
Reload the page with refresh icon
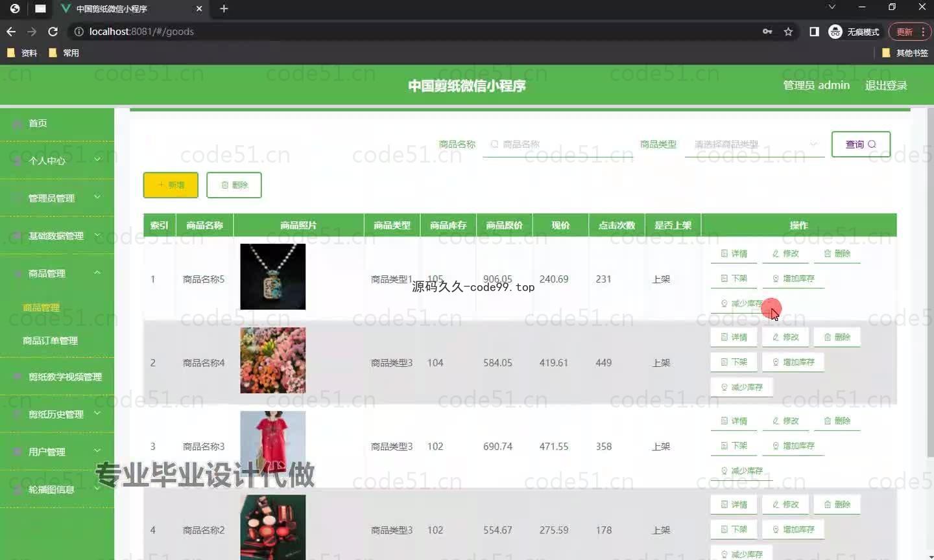(53, 31)
